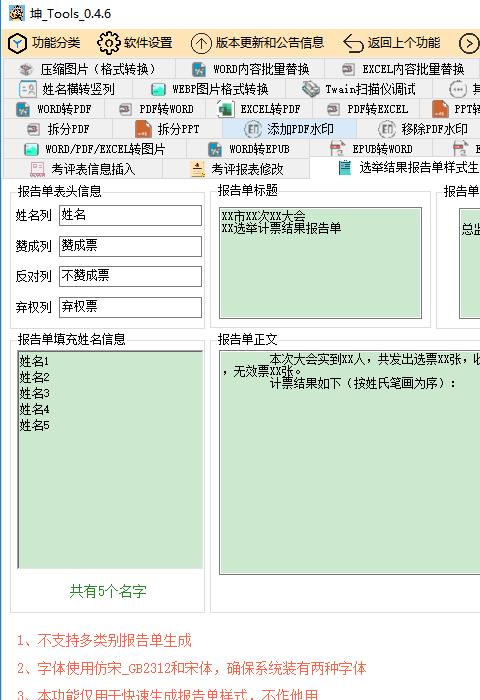Open 功能分类 menu
480x700 pixels.
pyautogui.click(x=45, y=43)
